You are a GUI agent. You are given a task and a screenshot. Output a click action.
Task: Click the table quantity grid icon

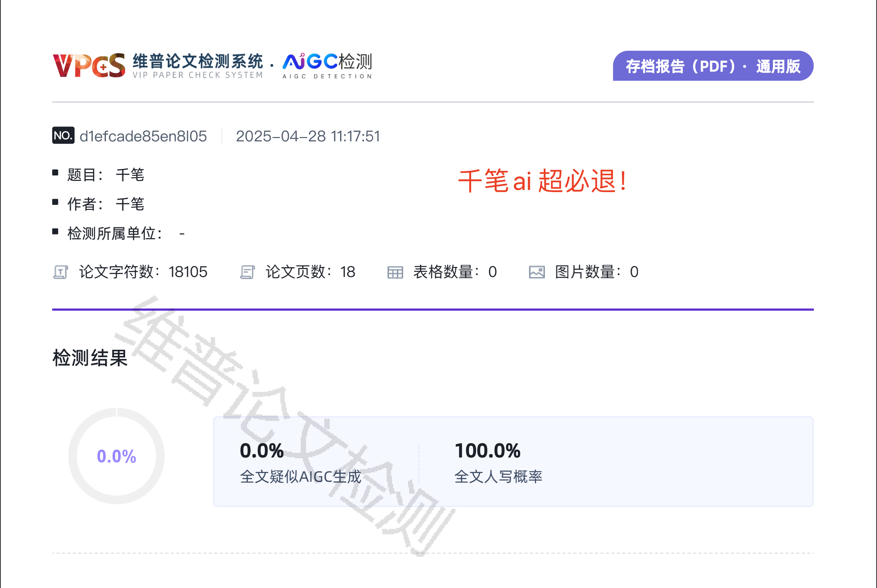tap(395, 272)
